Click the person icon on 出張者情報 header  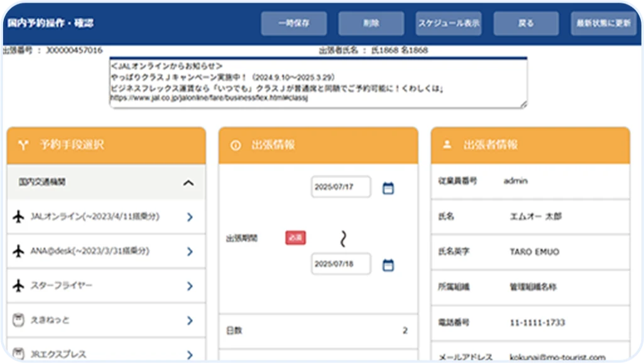pyautogui.click(x=447, y=143)
